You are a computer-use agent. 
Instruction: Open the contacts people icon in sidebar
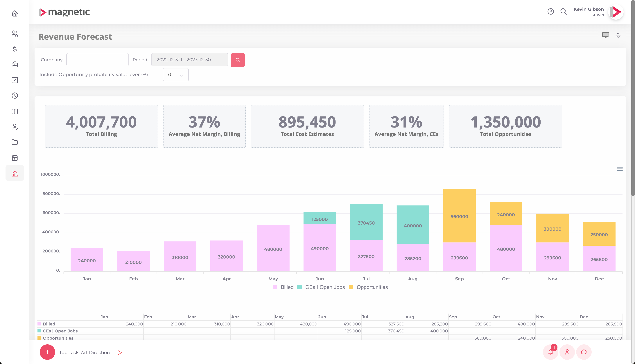coord(15,34)
